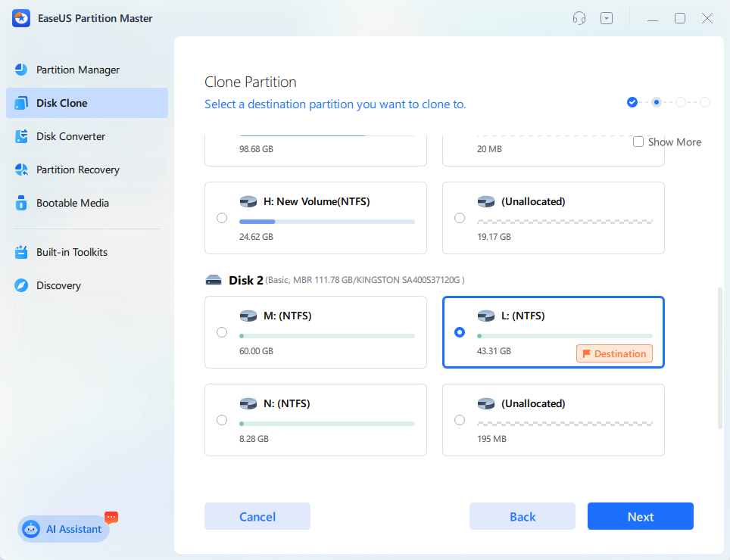Click the '43.31 GB' size text
Image resolution: width=730 pixels, height=560 pixels.
point(494,351)
